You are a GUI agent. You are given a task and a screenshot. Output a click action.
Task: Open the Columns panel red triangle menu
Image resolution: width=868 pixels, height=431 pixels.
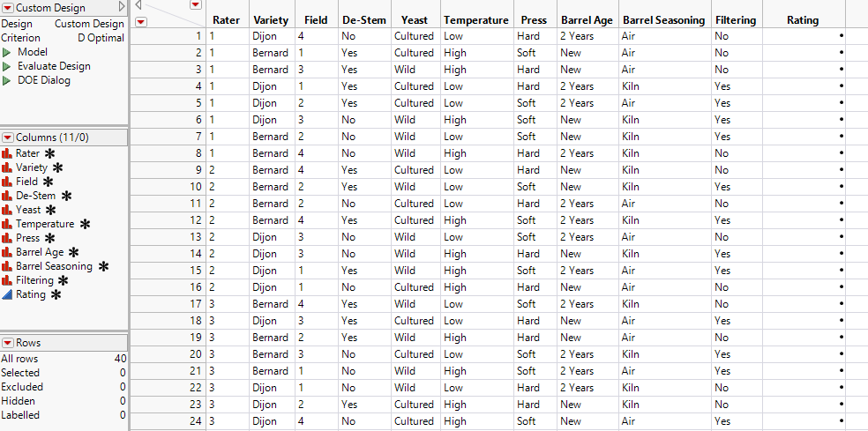7,137
